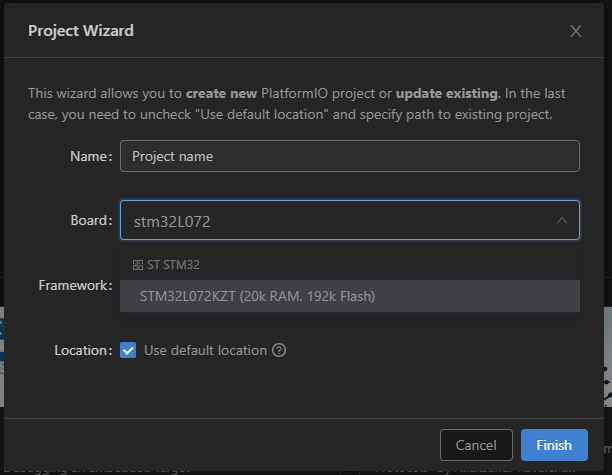Click the help icon next to default location
The height and width of the screenshot is (475, 612).
click(x=279, y=351)
